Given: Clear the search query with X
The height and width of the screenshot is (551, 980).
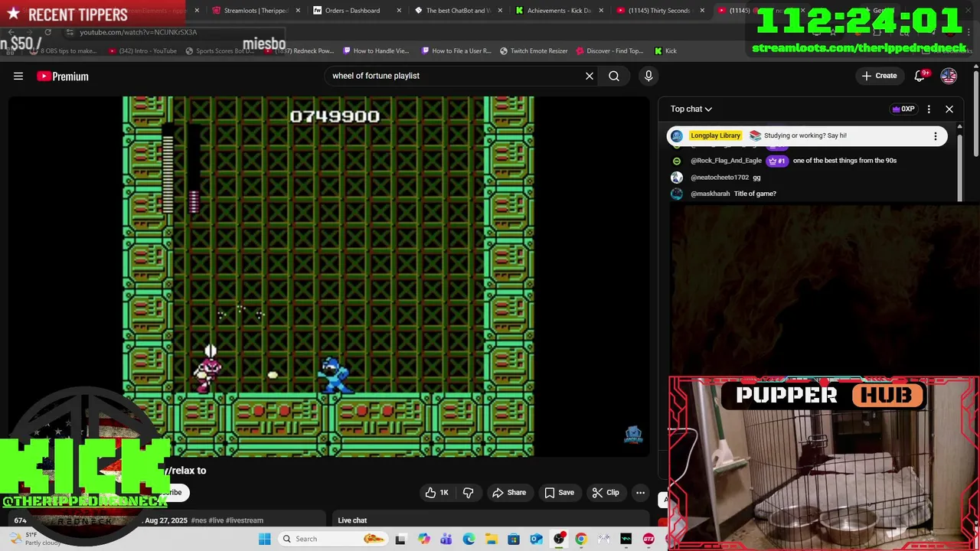Looking at the screenshot, I should (x=590, y=76).
